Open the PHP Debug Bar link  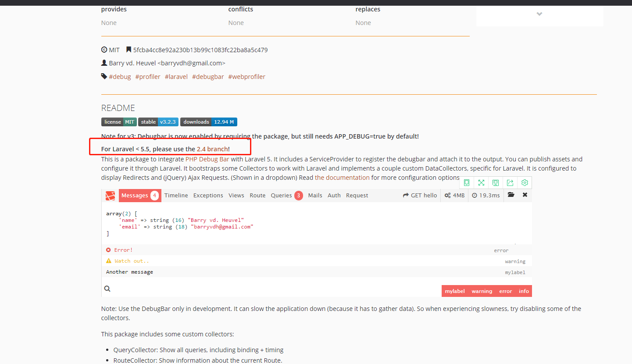pos(207,159)
